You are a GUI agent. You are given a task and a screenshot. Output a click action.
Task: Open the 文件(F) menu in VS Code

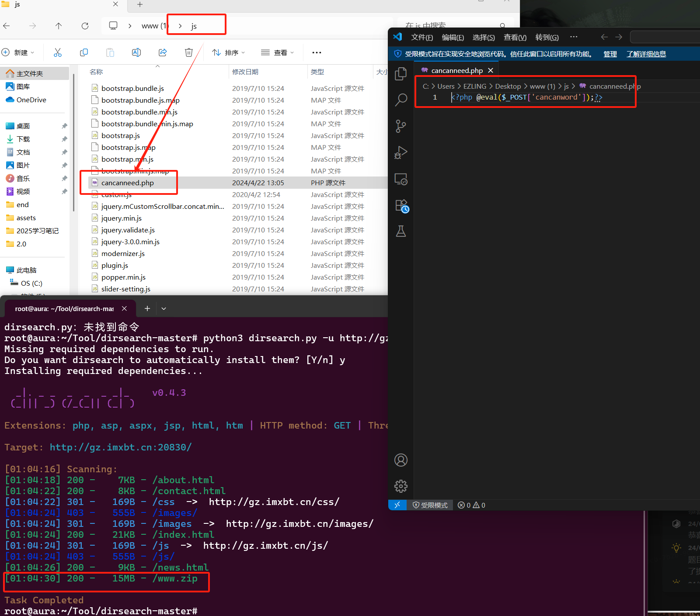[421, 37]
